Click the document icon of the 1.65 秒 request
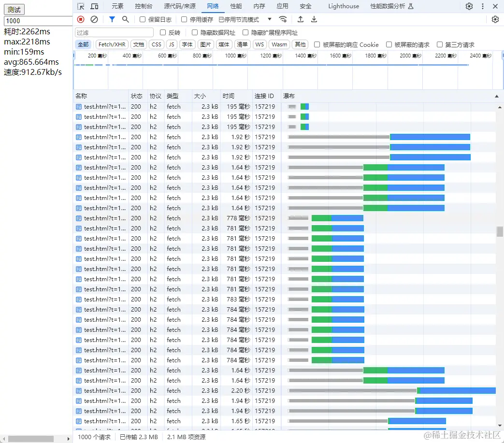The height and width of the screenshot is (443, 504). point(79,421)
